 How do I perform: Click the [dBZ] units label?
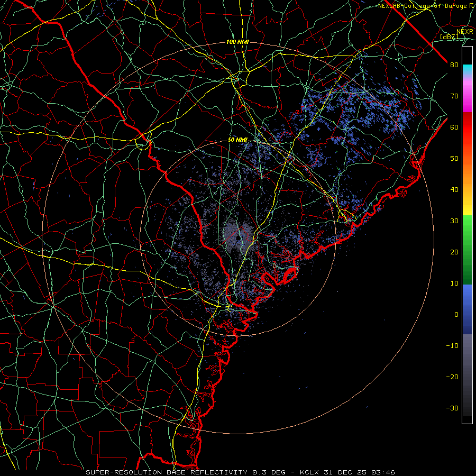tap(449, 37)
